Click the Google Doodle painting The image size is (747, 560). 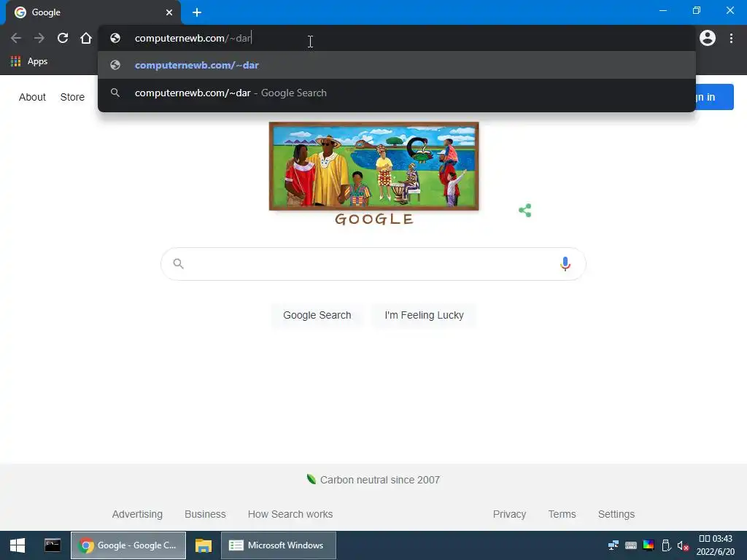click(374, 166)
